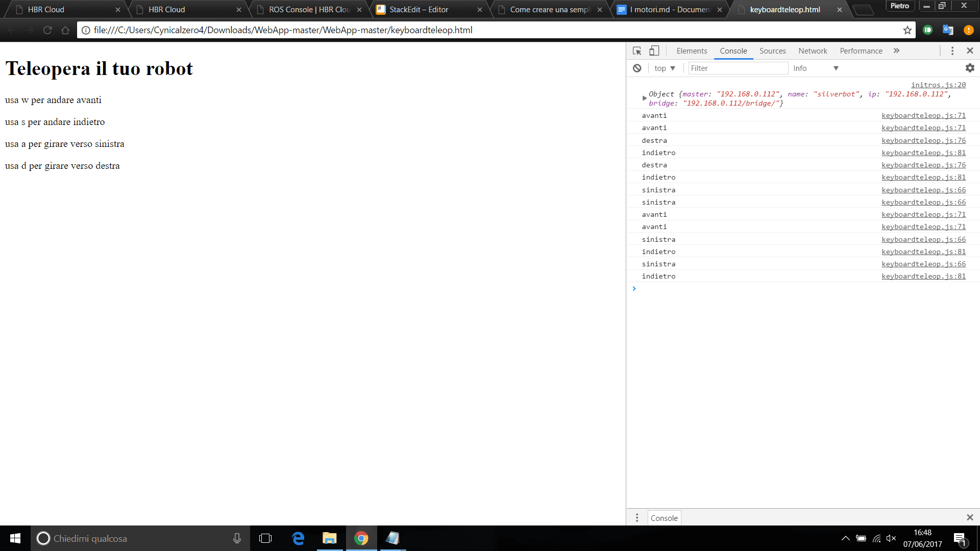
Task: Switch to the Network tab
Action: point(813,51)
